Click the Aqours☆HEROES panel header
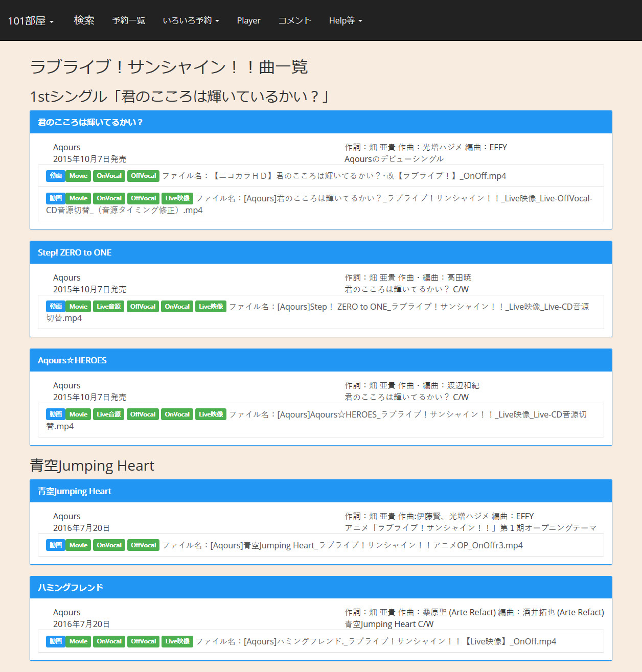Screen dimensions: 642x672 click(321, 360)
